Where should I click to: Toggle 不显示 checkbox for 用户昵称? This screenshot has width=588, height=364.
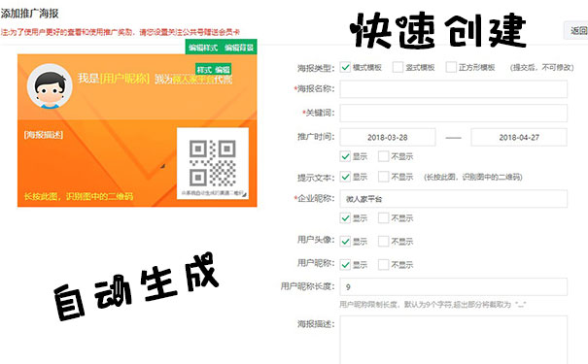384,265
